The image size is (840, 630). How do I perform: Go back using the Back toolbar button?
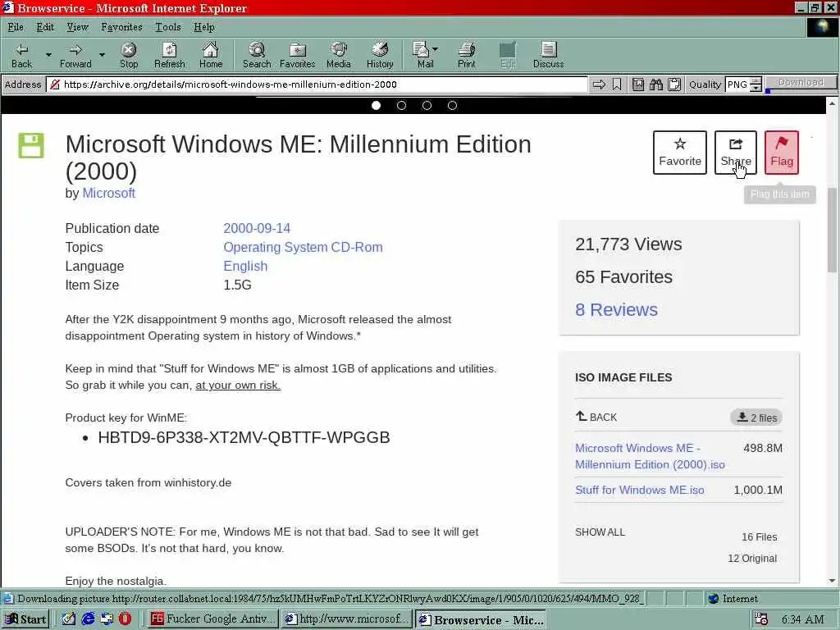(x=21, y=55)
